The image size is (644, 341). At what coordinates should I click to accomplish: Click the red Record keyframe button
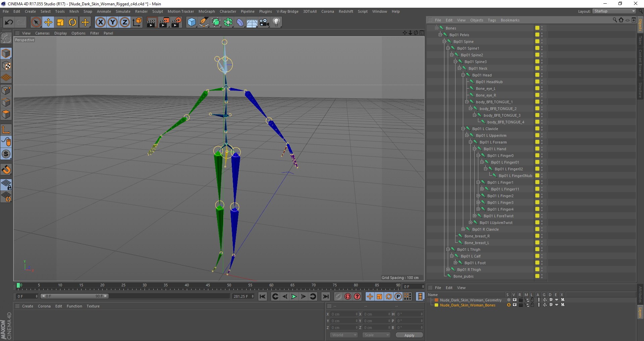point(348,296)
